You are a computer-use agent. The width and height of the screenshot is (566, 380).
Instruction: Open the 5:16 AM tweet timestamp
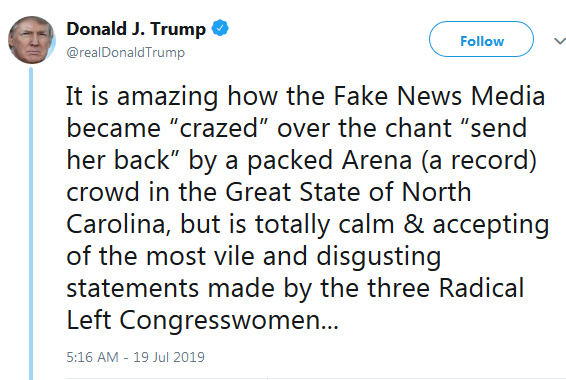[x=92, y=357]
